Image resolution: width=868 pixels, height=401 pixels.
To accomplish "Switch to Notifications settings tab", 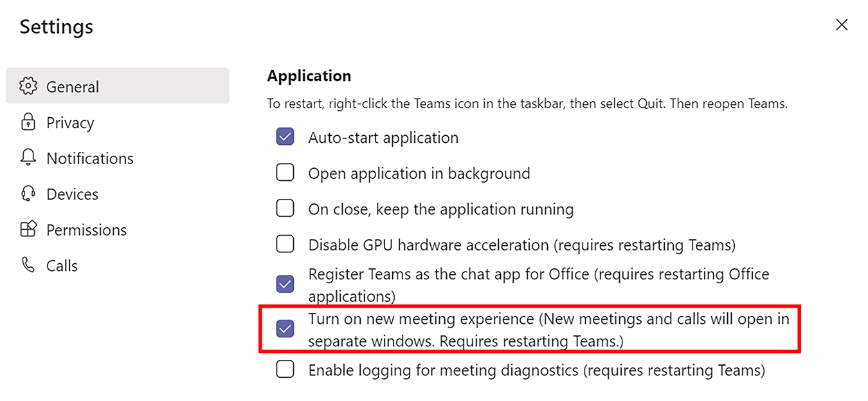I will [89, 158].
